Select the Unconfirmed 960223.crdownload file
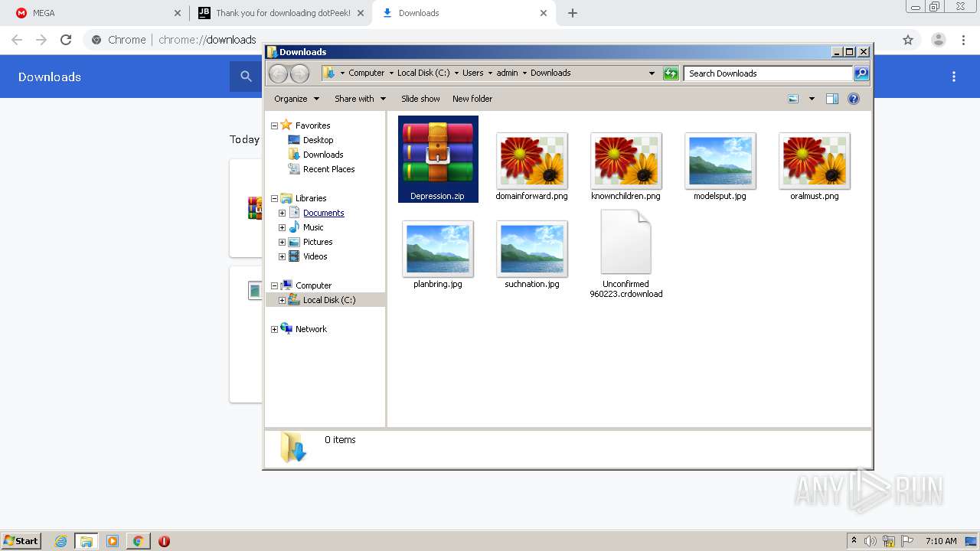The height and width of the screenshot is (551, 980). 626,254
